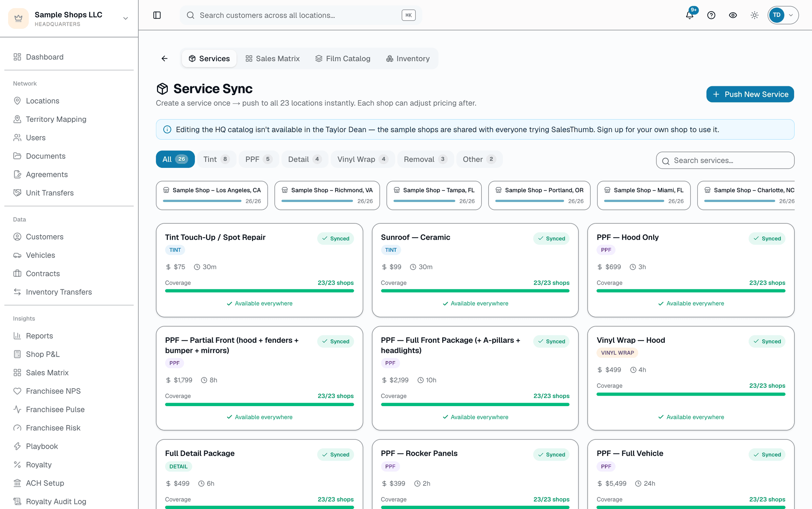The image size is (812, 509).
Task: Open Playbook in the sidebar
Action: 69,446
